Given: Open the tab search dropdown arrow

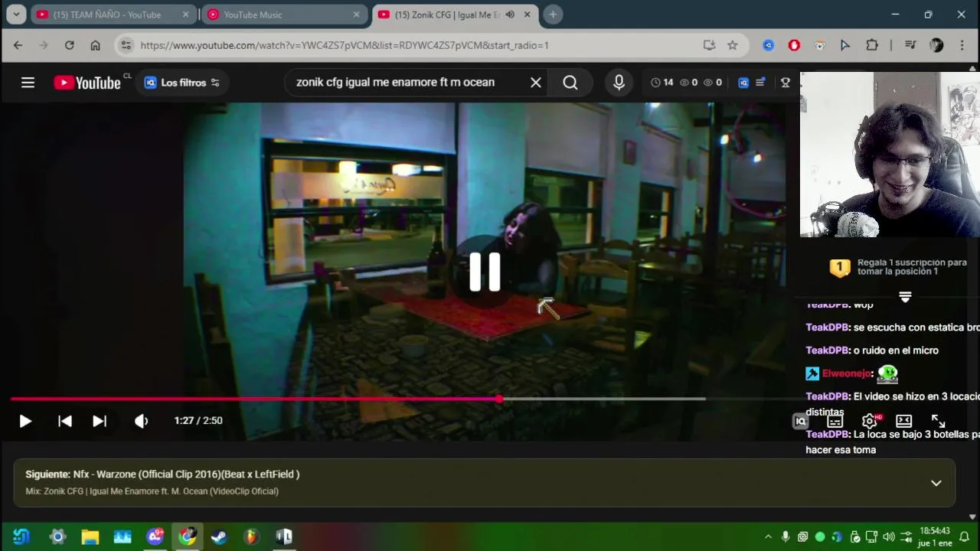Looking at the screenshot, I should (16, 15).
